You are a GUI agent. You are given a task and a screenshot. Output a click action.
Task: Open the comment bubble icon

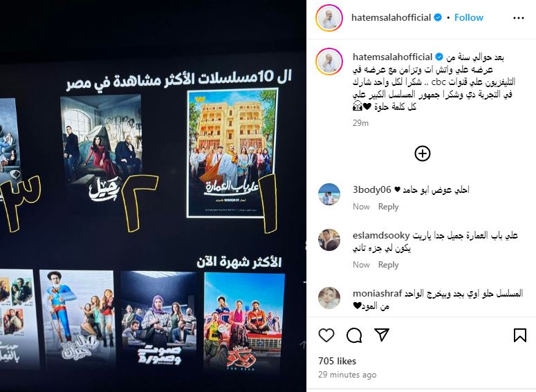pyautogui.click(x=354, y=335)
